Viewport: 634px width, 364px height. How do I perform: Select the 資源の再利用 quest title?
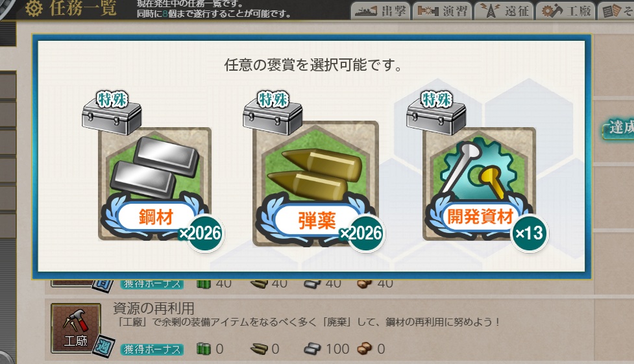point(154,308)
